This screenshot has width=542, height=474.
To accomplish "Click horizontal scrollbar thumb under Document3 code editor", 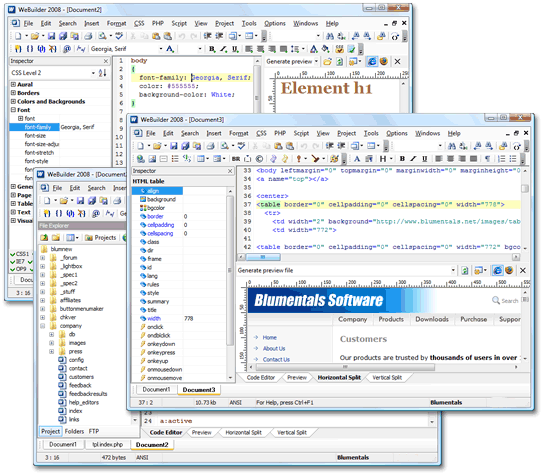I will click(x=263, y=257).
